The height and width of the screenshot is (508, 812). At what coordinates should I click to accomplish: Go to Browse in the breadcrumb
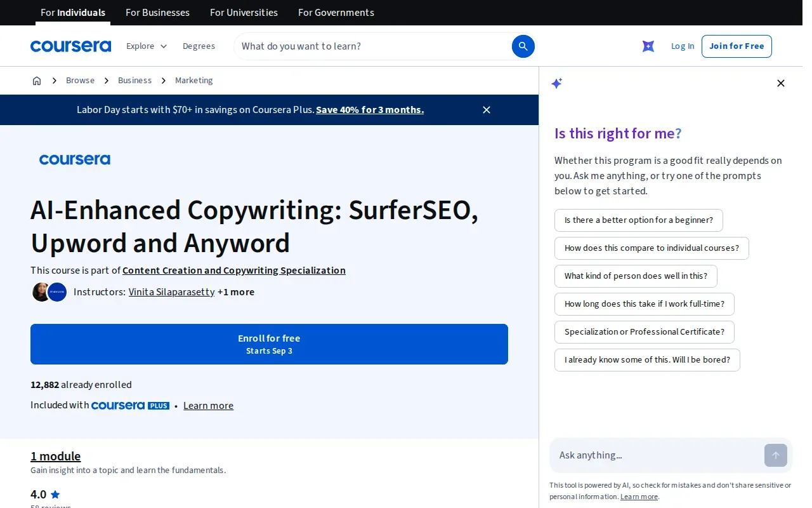80,81
